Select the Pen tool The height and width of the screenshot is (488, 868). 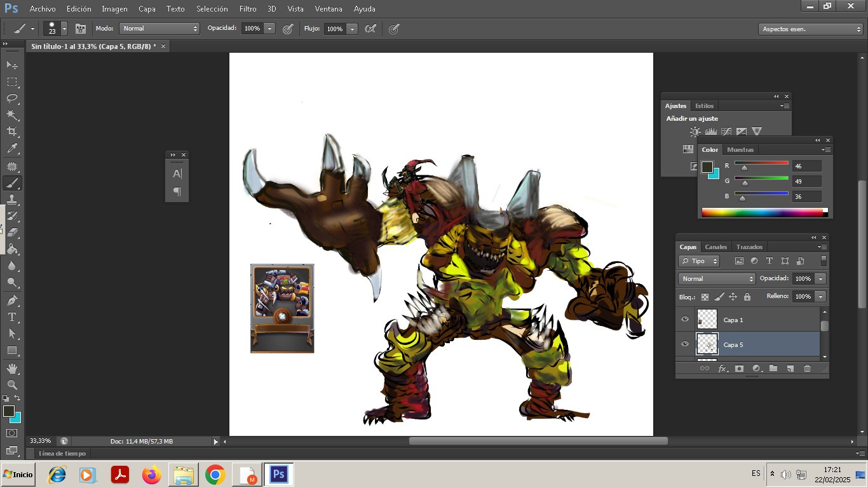(x=12, y=300)
